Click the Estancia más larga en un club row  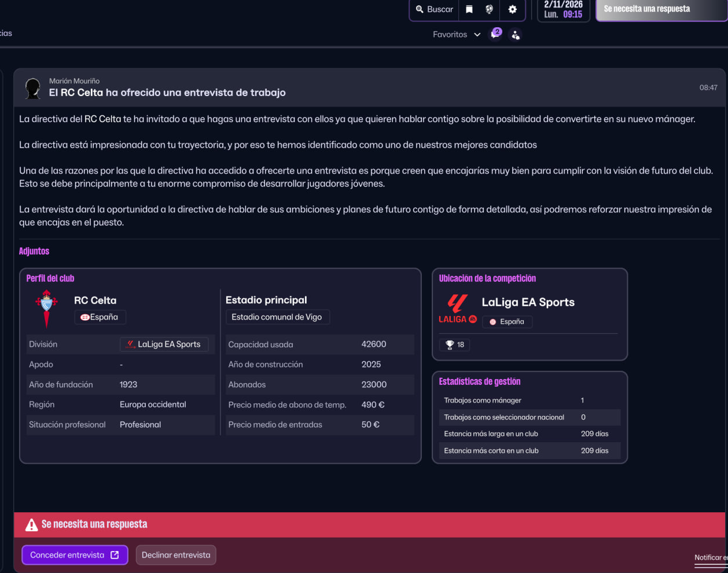[x=530, y=434]
